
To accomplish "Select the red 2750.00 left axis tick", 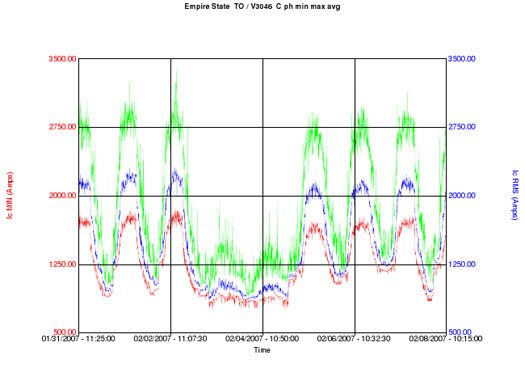I will (x=62, y=127).
